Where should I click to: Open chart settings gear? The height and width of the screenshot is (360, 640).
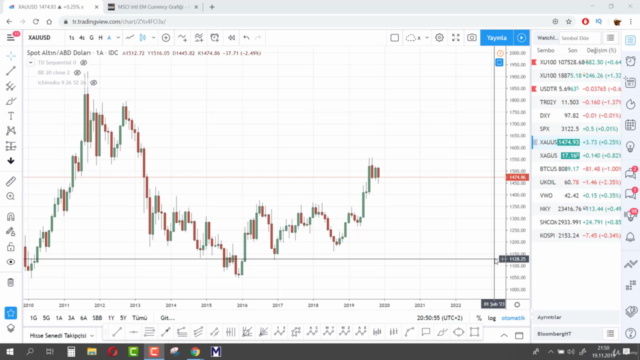[439, 38]
